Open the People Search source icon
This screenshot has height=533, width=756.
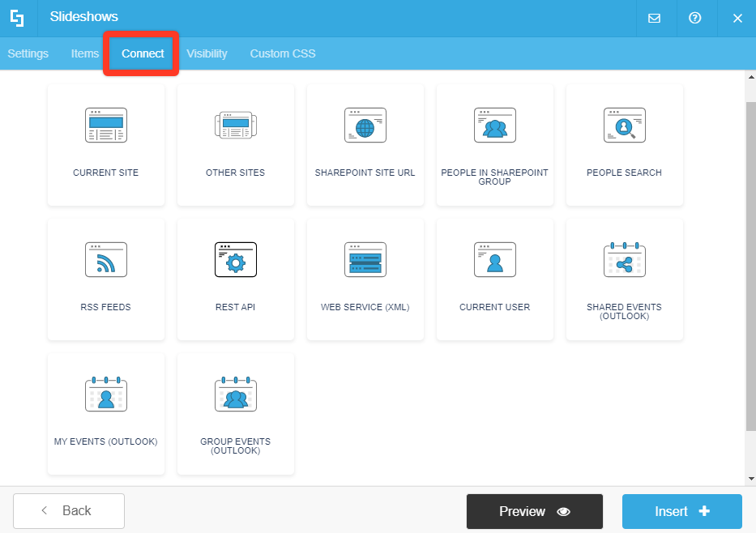[625, 126]
